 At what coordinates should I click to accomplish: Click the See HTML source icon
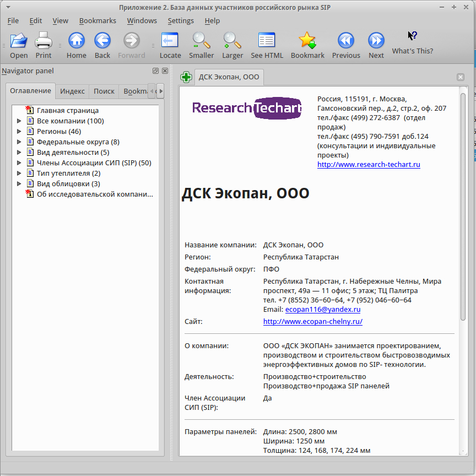pyautogui.click(x=267, y=41)
